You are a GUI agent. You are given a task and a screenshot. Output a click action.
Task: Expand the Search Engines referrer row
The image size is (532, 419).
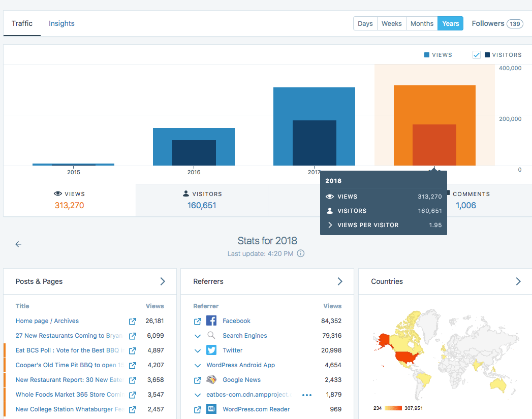pyautogui.click(x=198, y=336)
